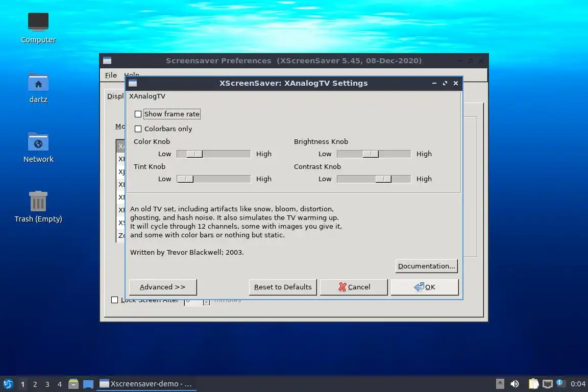
Task: Open the volume speaker tray icon
Action: click(x=515, y=384)
